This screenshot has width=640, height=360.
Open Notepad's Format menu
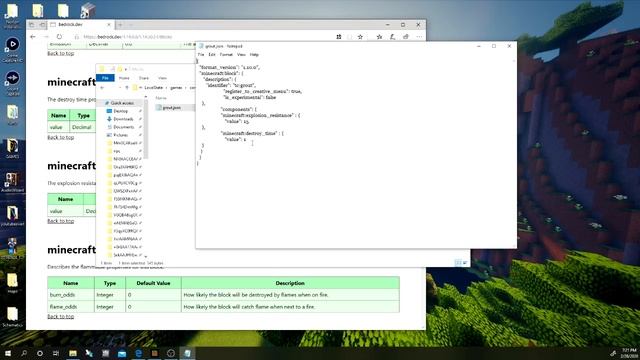226,54
